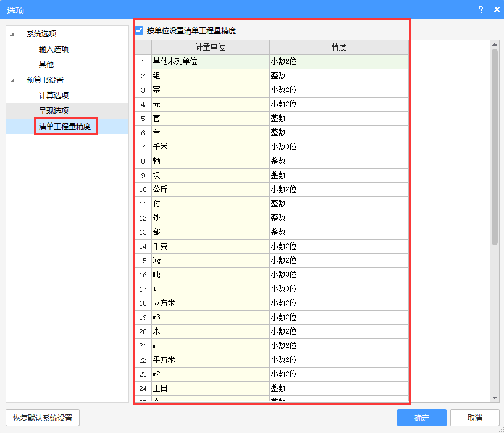Open 其他 under 系统选项
The height and width of the screenshot is (433, 504).
coord(46,64)
